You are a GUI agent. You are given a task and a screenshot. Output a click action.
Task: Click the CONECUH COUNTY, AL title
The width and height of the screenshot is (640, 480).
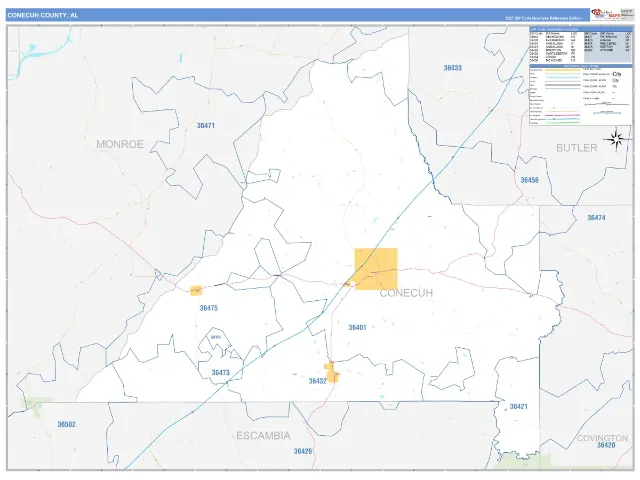(x=42, y=15)
